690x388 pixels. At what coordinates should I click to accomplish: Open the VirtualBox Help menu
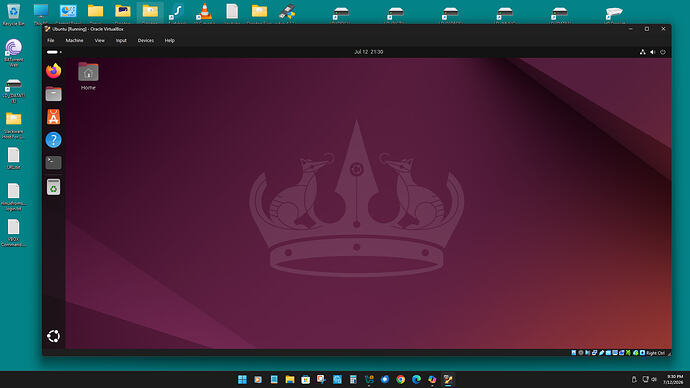(169, 40)
